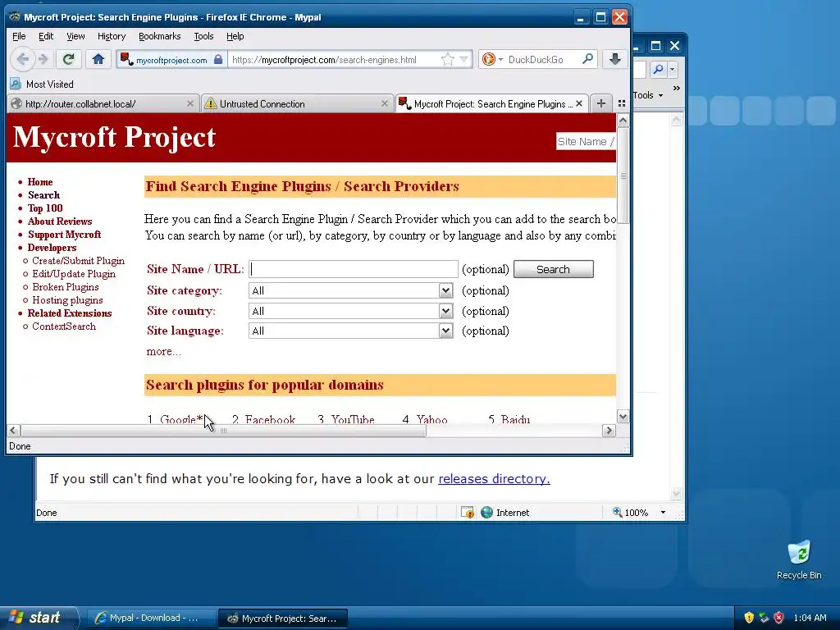The height and width of the screenshot is (630, 840).
Task: Open the About Reviews link
Action: point(60,221)
